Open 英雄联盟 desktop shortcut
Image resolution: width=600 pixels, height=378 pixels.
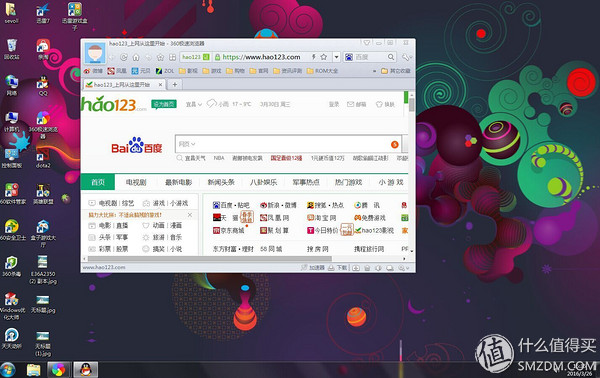click(43, 194)
